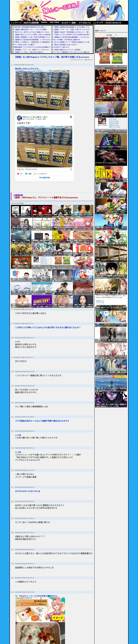
Task: Go to the Twitter menu link
Action: click(x=44, y=23)
